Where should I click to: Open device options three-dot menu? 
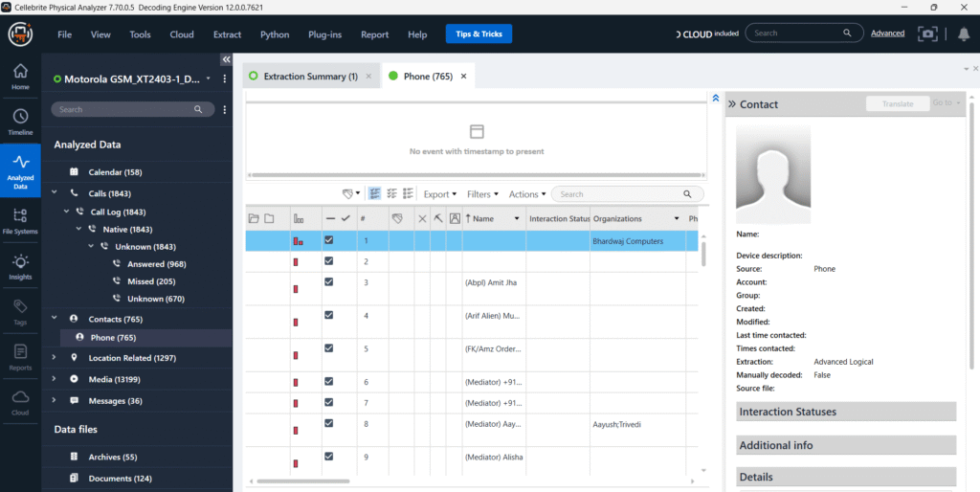pyautogui.click(x=224, y=79)
